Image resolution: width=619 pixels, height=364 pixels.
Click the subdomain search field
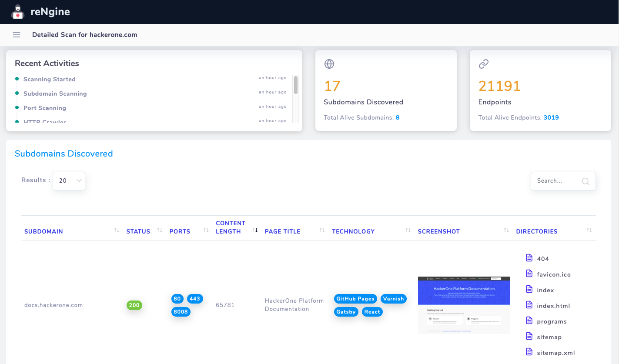(563, 181)
